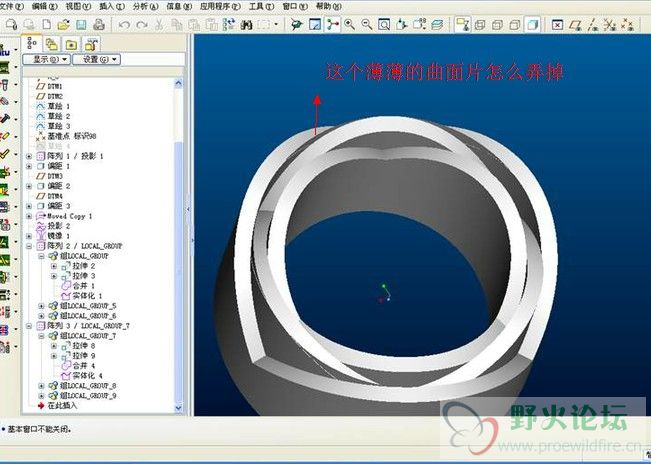Open the 窗口 menu
The width and height of the screenshot is (651, 464).
(x=295, y=7)
